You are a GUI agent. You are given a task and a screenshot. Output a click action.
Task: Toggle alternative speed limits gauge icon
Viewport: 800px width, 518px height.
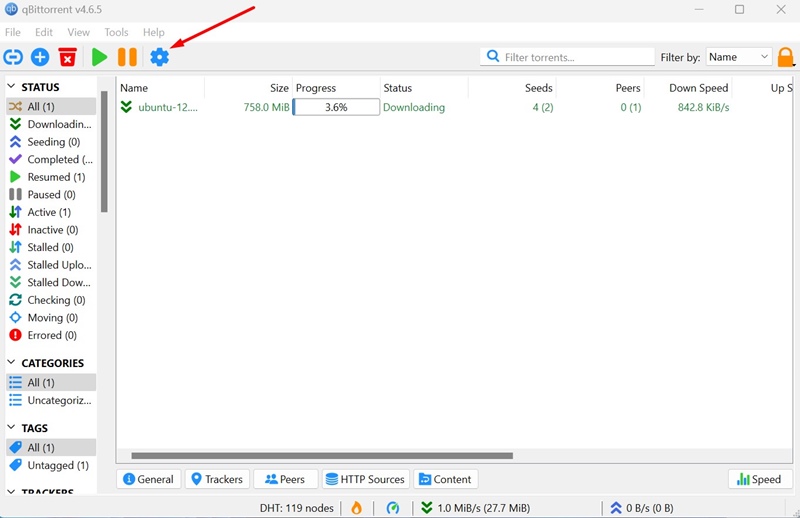[x=392, y=508]
